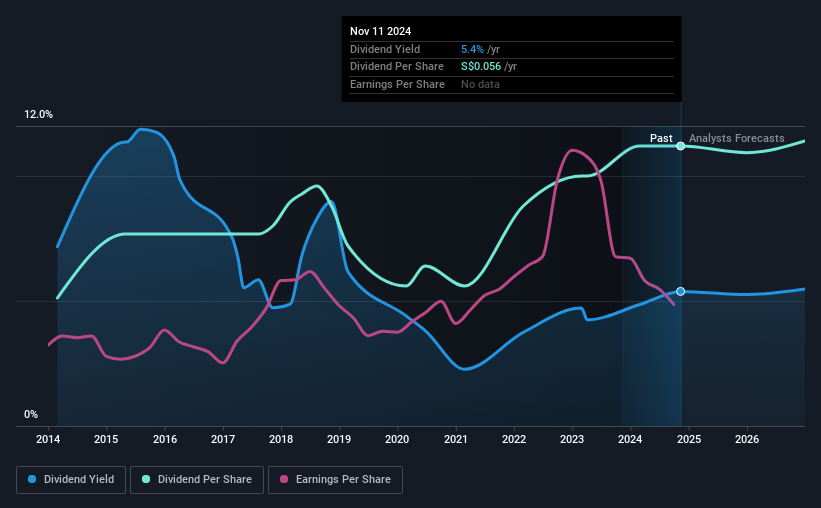Image resolution: width=821 pixels, height=508 pixels.
Task: Click the 2024 x-axis label
Action: (630, 439)
